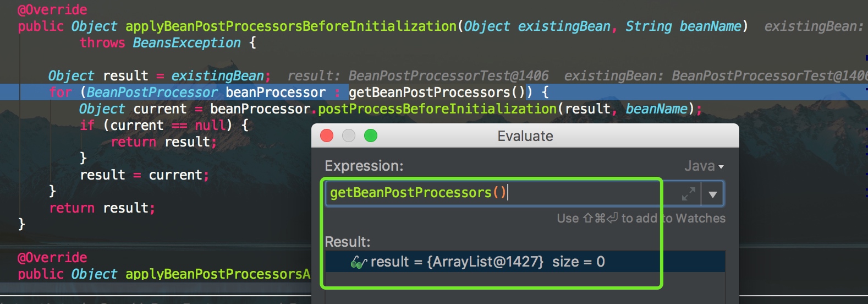Click the first @Override annotation
This screenshot has width=868, height=304.
(52, 9)
